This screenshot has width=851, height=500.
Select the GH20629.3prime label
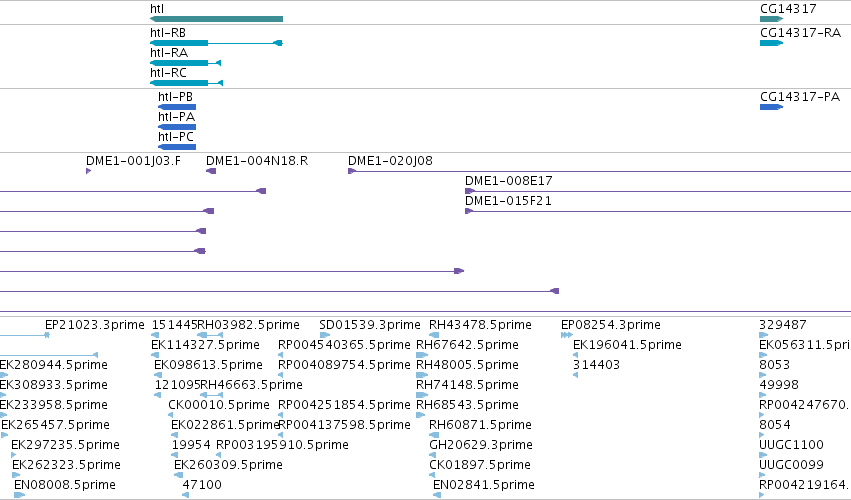point(481,446)
